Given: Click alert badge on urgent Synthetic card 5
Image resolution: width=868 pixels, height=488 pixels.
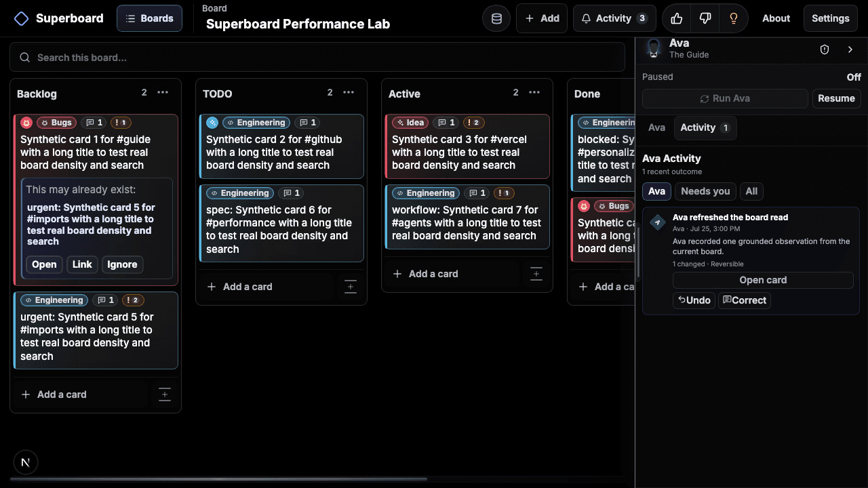Looking at the screenshot, I should [132, 300].
